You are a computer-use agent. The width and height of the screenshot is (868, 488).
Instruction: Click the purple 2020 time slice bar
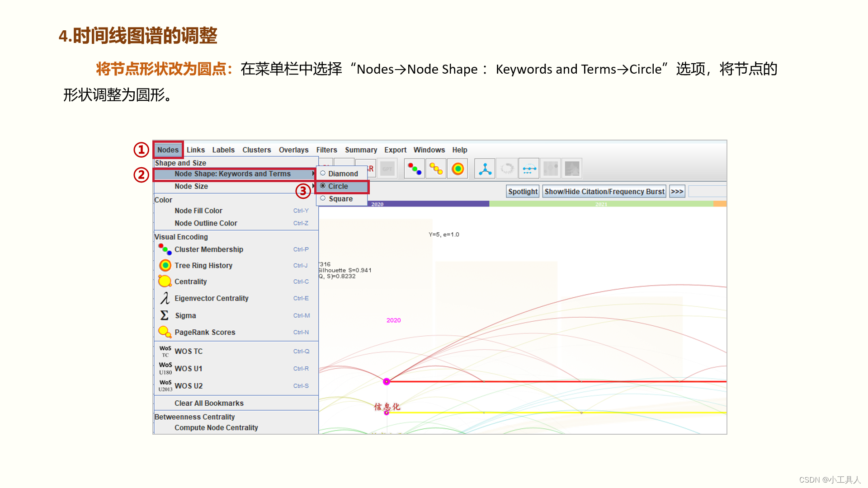point(427,204)
